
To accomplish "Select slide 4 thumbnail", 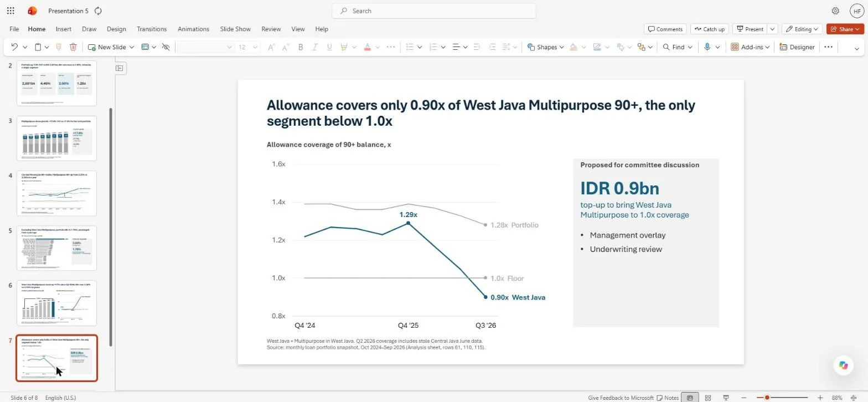I will point(56,193).
